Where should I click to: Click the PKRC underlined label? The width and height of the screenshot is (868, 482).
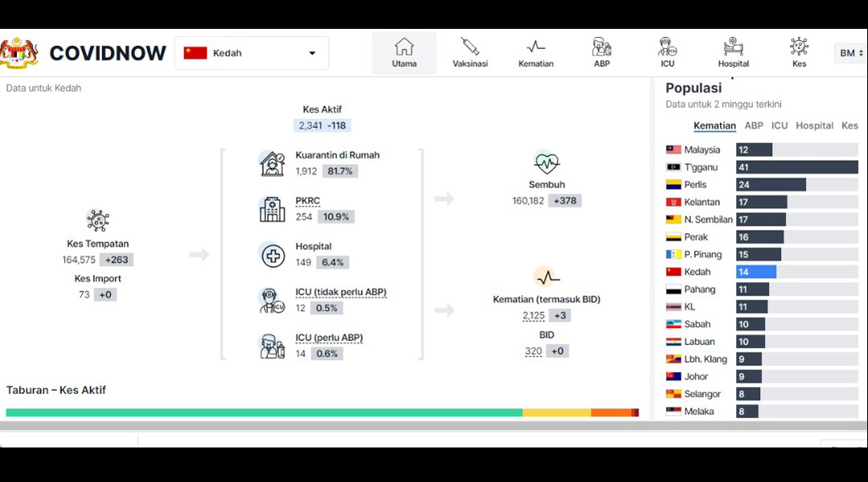pos(308,201)
